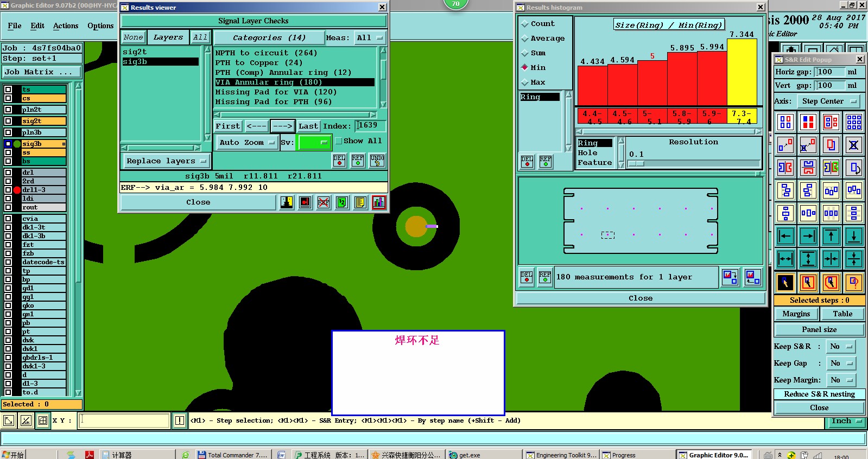This screenshot has width=868, height=459.
Task: Click the DEL icon in Results viewer
Action: 339,161
